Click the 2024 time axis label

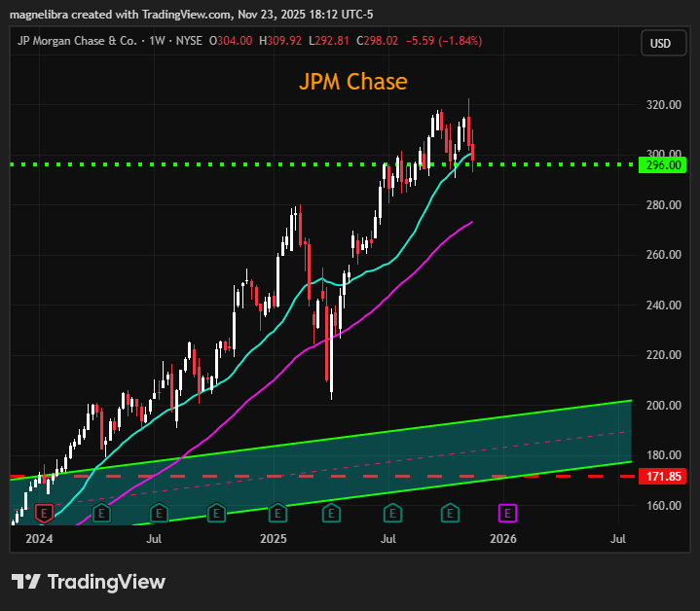click(x=39, y=539)
